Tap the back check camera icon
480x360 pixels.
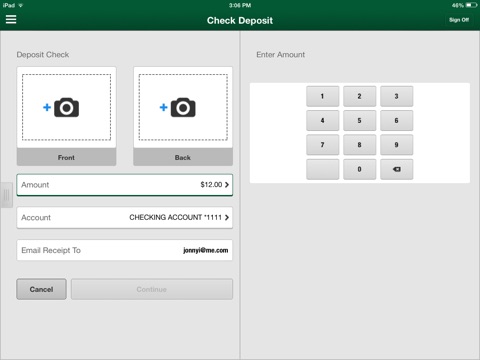click(183, 107)
